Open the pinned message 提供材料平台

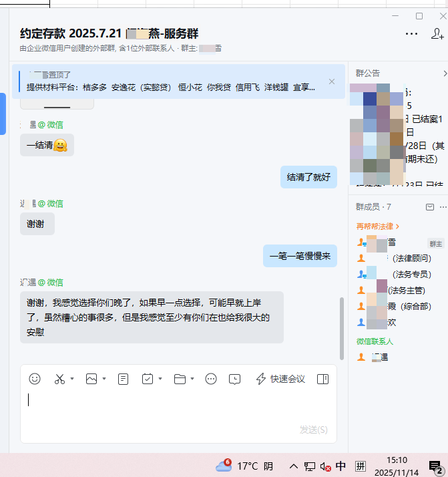click(x=171, y=88)
